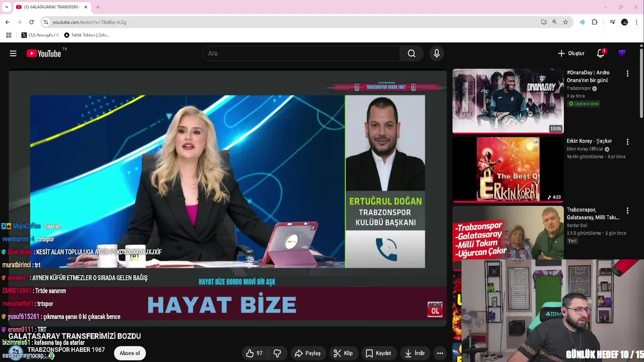644x362 pixels.
Task: Open the YouTube guide hamburger menu
Action: (13, 53)
